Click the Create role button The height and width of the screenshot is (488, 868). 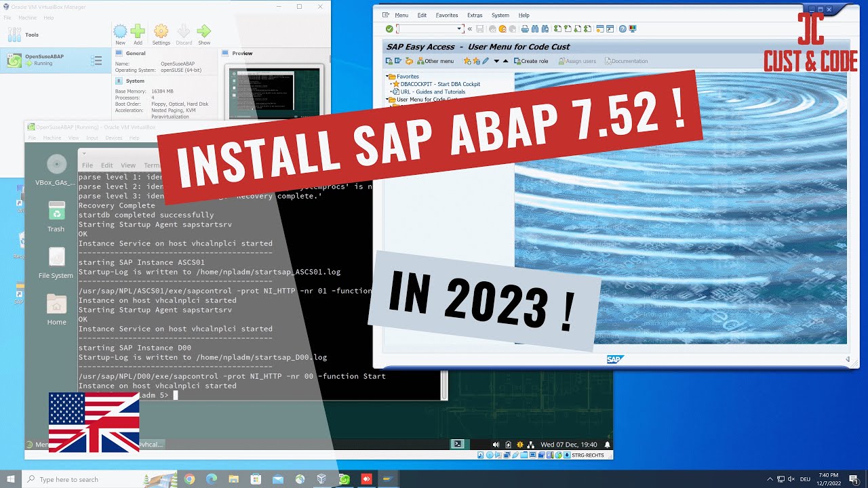click(x=531, y=61)
